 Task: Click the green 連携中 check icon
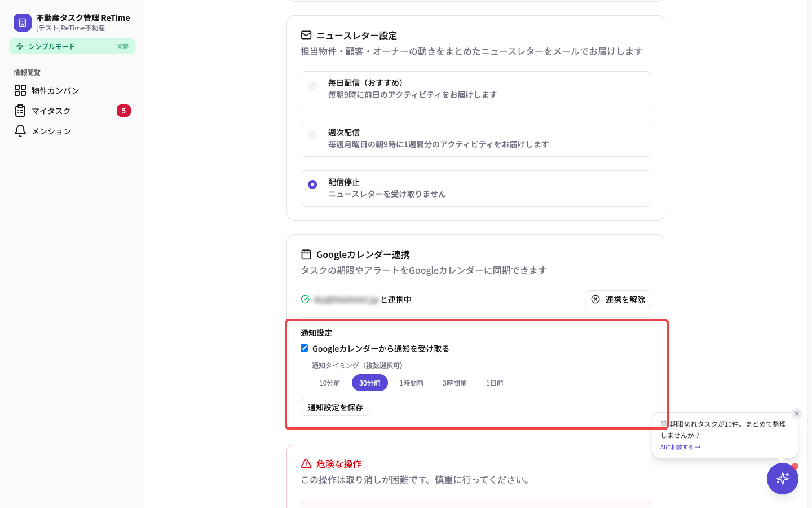click(x=305, y=299)
